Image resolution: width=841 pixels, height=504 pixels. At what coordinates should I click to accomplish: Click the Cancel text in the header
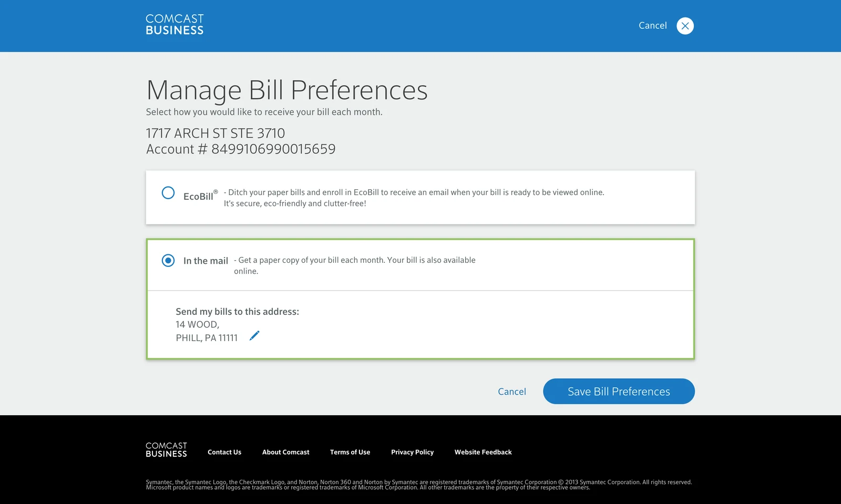point(653,25)
